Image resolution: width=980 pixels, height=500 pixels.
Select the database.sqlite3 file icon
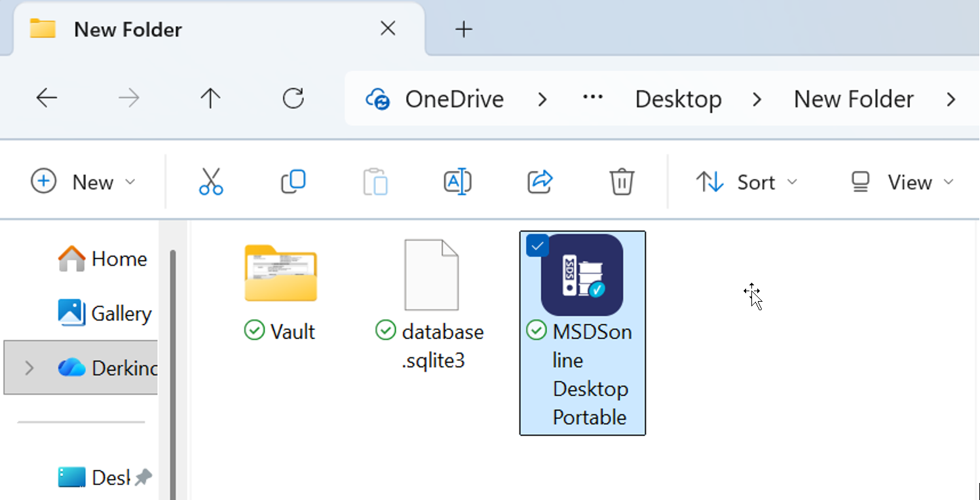click(431, 275)
